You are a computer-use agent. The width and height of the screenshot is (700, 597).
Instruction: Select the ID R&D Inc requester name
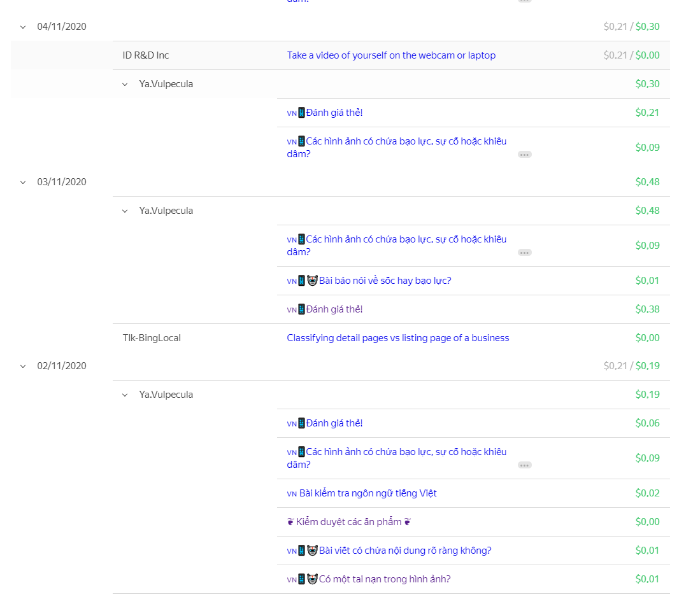[146, 55]
